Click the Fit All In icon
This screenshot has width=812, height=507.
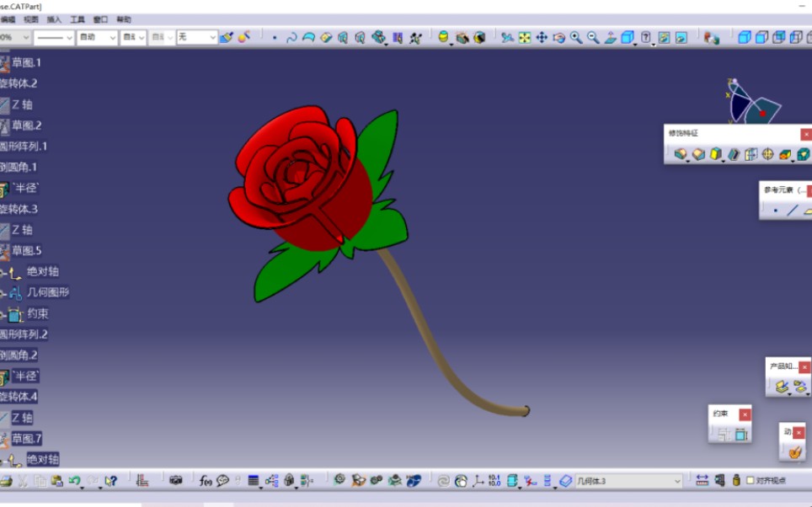[525, 37]
